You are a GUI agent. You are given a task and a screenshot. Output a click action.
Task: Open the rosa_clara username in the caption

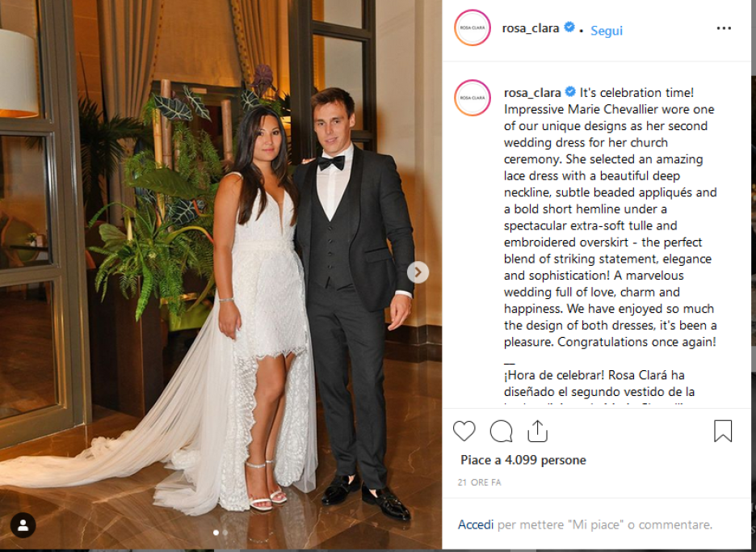tap(532, 92)
